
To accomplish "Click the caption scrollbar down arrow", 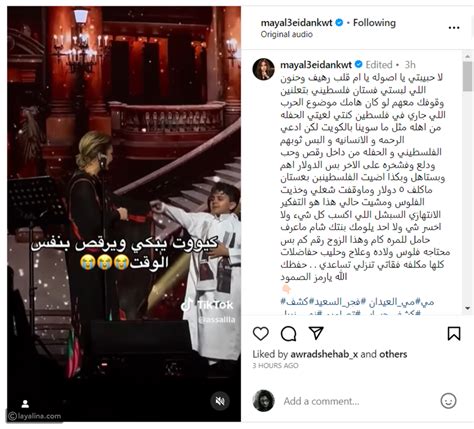I will pos(467,308).
